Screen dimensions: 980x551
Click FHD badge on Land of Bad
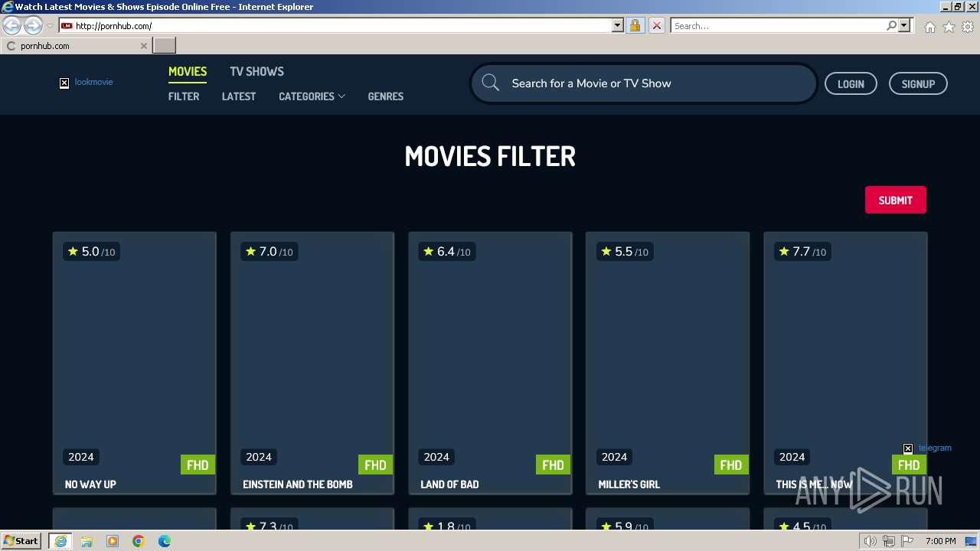pyautogui.click(x=553, y=465)
